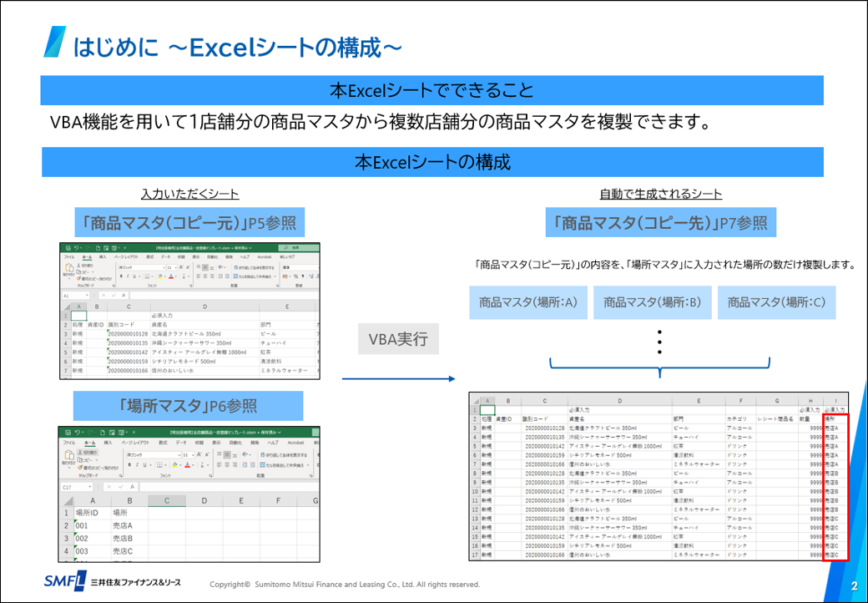Click the Format Painter icon in lower Excel ribbon

[79, 467]
